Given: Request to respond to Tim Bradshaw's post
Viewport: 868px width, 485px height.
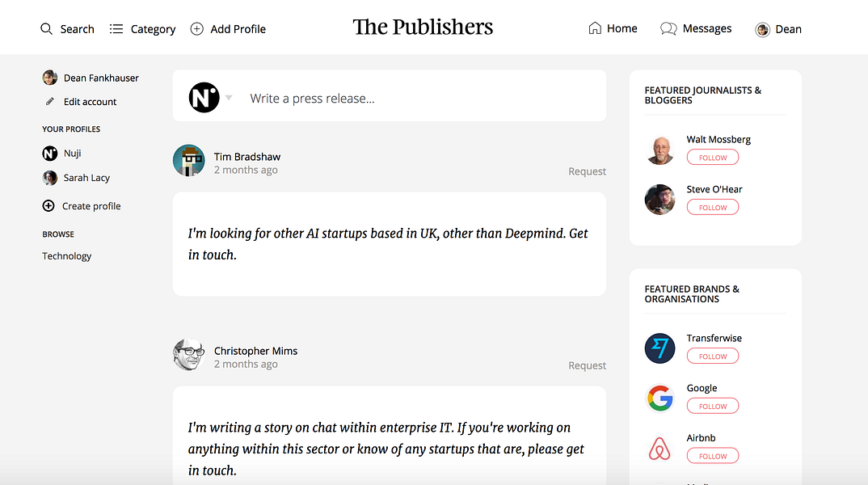Looking at the screenshot, I should [587, 171].
